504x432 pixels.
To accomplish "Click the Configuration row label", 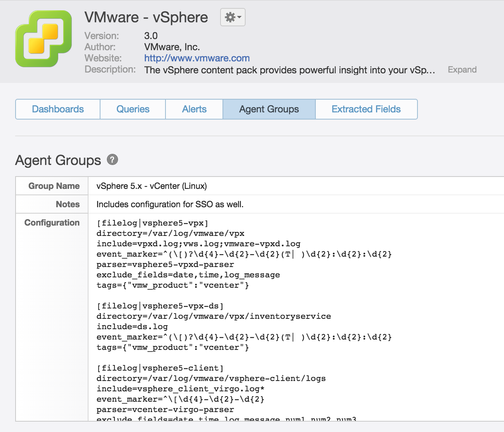I will [52, 223].
